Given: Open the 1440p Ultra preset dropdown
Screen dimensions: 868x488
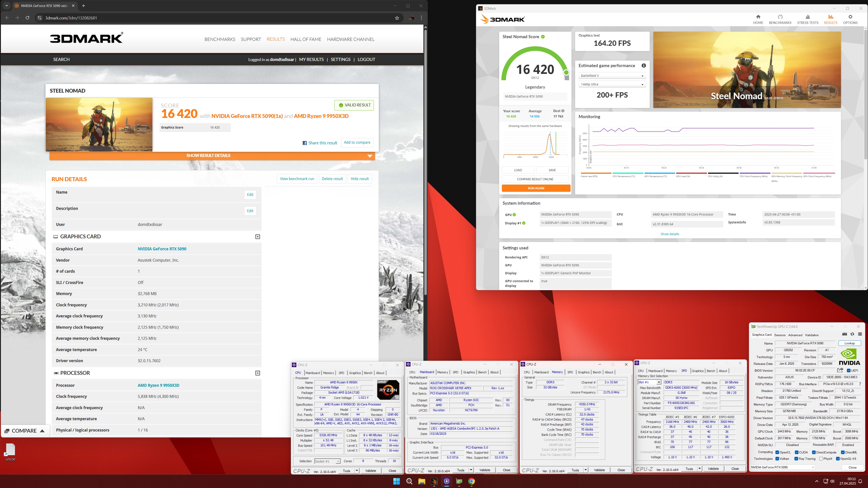Looking at the screenshot, I should pos(612,84).
